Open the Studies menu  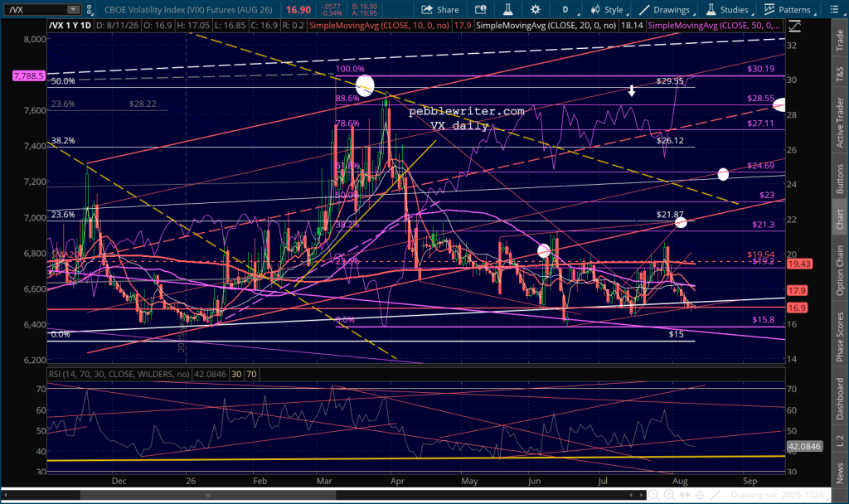[728, 10]
